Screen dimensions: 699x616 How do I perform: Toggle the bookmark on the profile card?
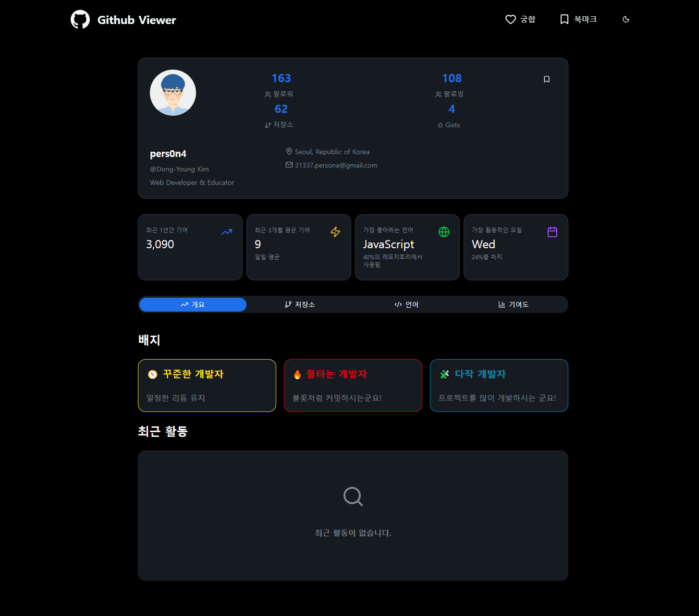click(x=546, y=79)
